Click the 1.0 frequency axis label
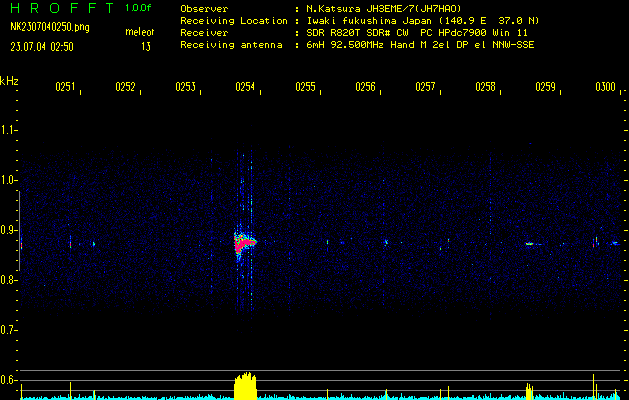This screenshot has width=629, height=400. pos(9,181)
